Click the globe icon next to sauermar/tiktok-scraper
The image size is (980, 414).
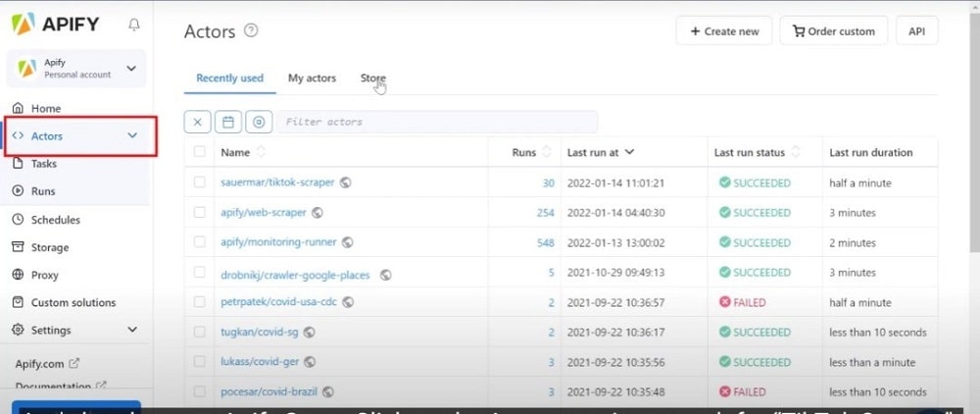[345, 182]
